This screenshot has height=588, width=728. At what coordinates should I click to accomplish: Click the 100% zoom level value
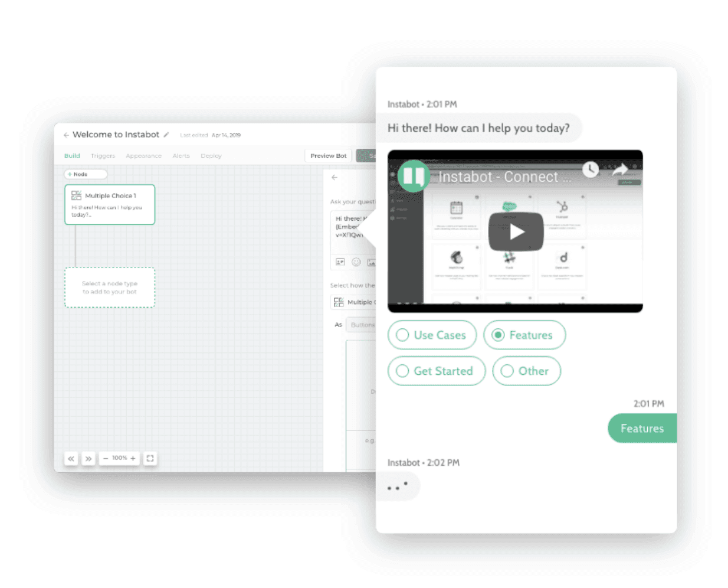tap(120, 458)
